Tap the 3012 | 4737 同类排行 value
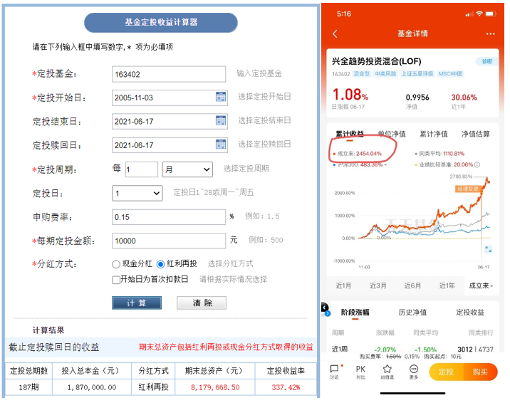 coord(475,349)
